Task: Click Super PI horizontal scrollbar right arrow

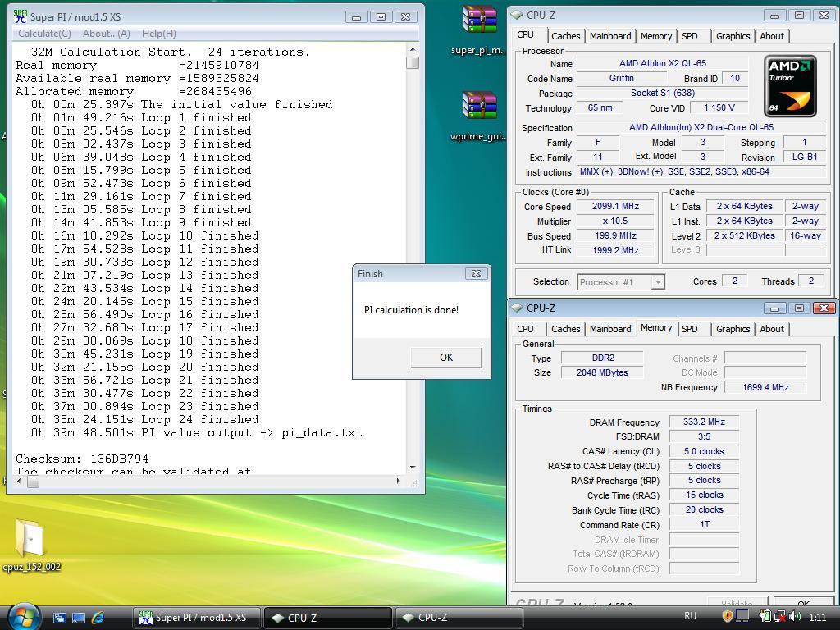Action: (x=398, y=481)
